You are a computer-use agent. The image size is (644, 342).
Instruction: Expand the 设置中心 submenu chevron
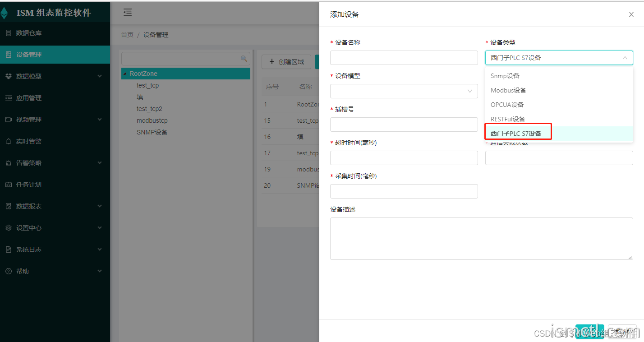point(100,228)
